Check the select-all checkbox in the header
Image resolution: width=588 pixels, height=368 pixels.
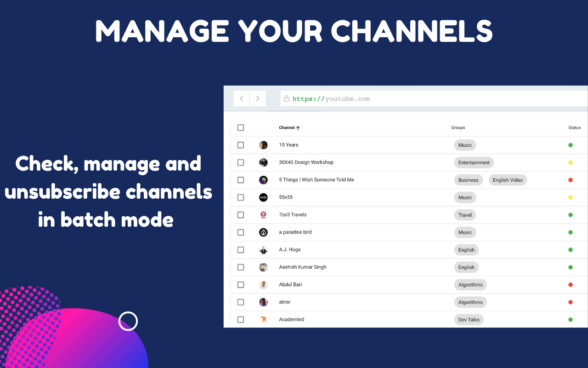coord(240,127)
